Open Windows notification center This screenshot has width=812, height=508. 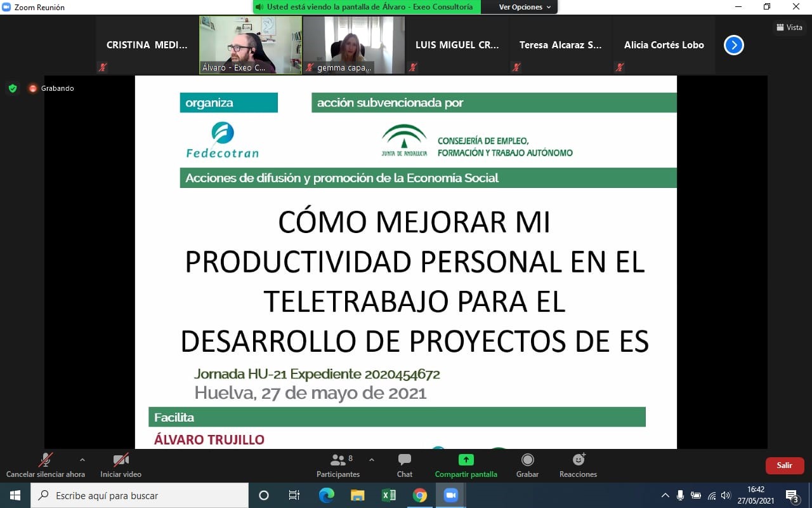tap(792, 496)
